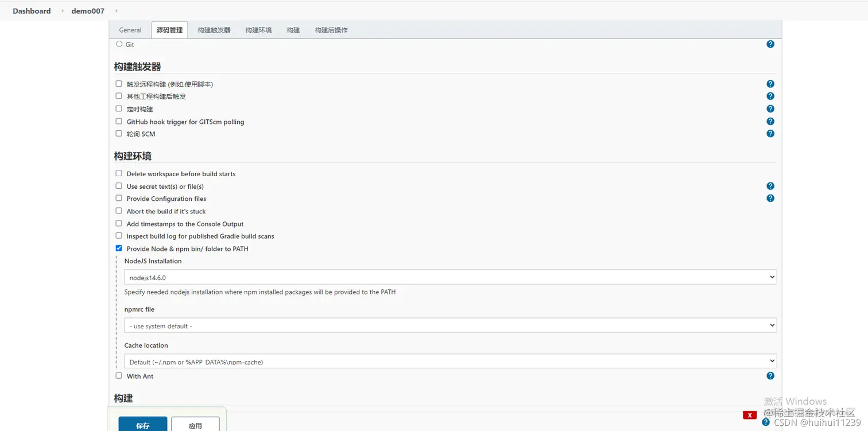Check Use secret text(s) or file(s)
The width and height of the screenshot is (868, 431).
coord(119,186)
